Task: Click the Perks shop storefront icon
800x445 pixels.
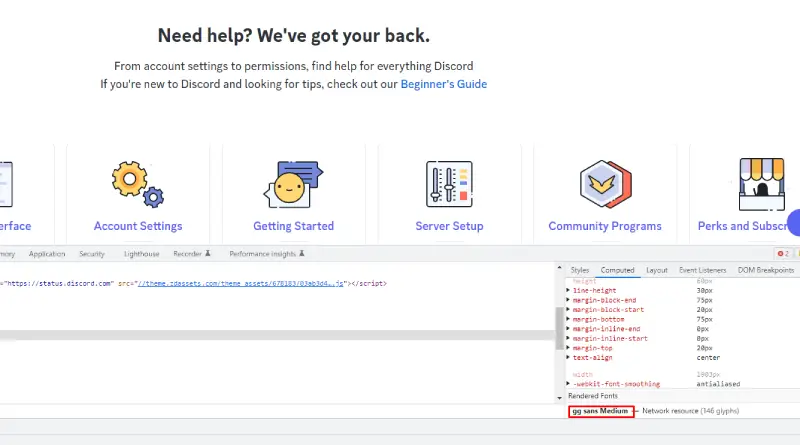Action: pos(762,184)
